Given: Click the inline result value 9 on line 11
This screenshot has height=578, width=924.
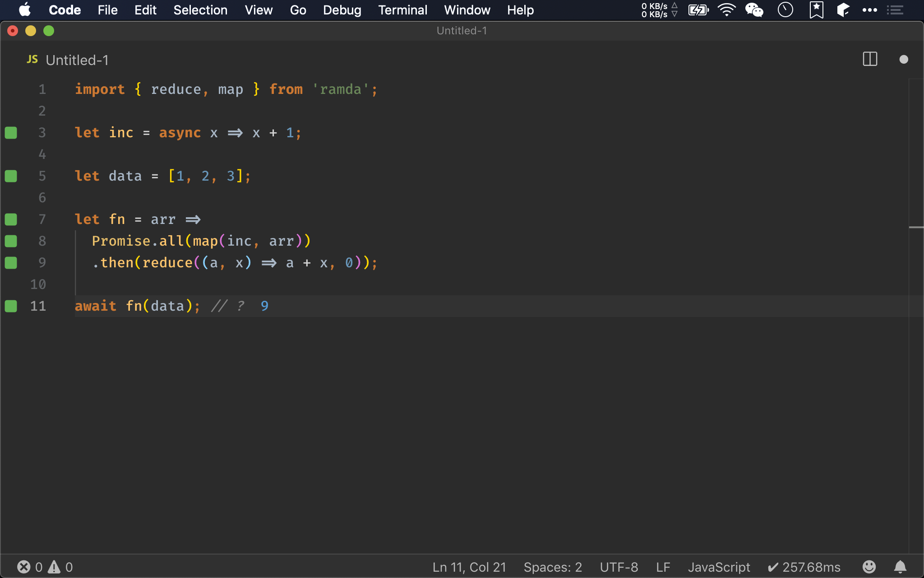Looking at the screenshot, I should 264,306.
